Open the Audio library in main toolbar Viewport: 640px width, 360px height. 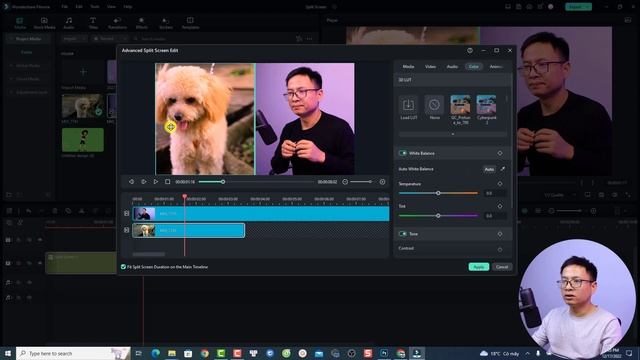coord(69,23)
